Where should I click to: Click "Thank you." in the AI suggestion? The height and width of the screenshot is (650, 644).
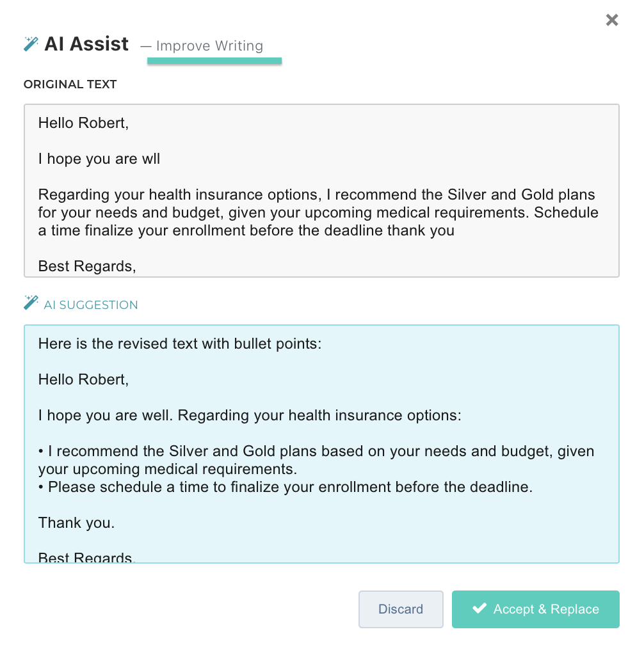coord(77,523)
